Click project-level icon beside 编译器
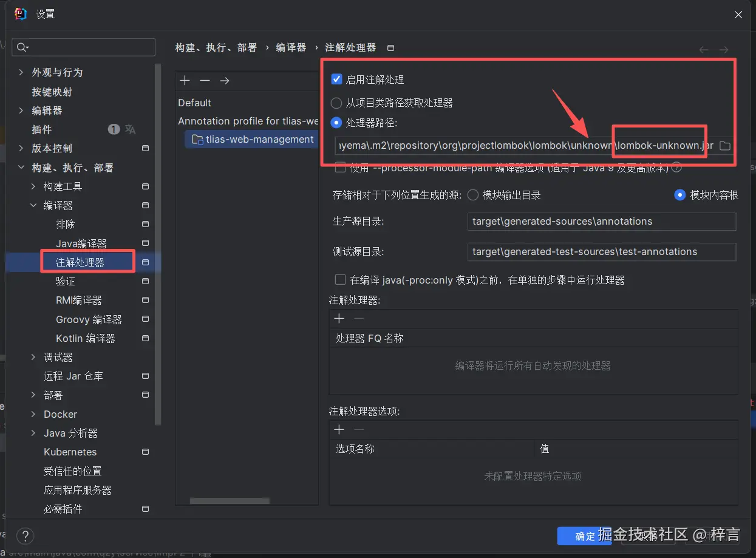The width and height of the screenshot is (756, 558). 145,205
